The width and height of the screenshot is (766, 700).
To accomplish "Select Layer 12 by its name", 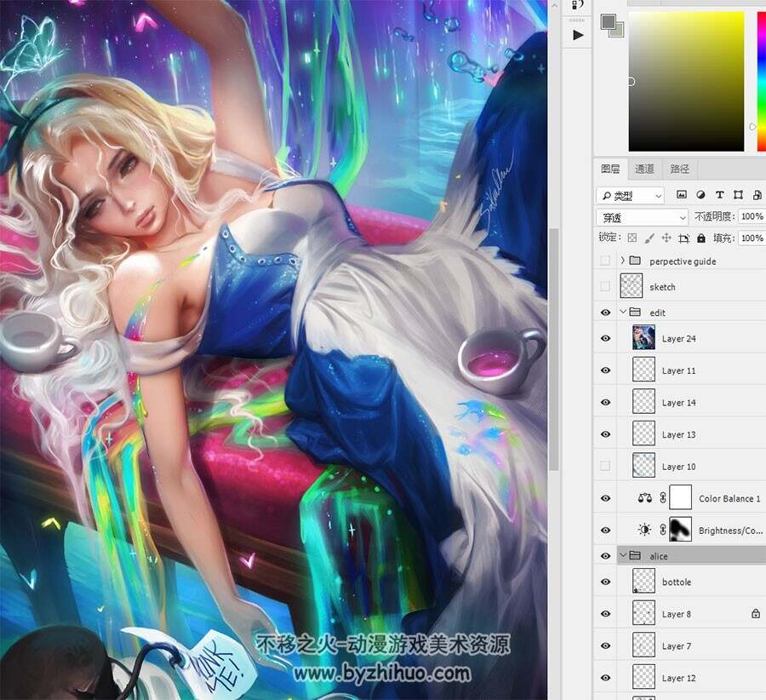I will pyautogui.click(x=678, y=678).
